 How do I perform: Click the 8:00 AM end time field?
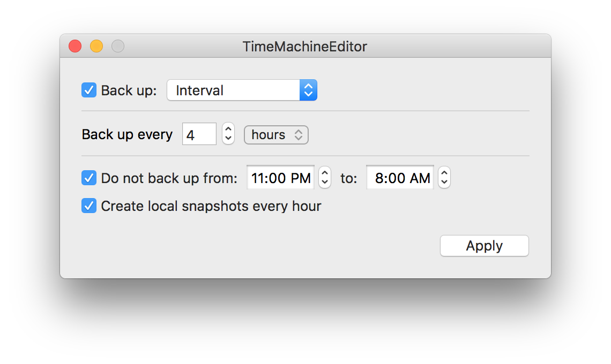tap(400, 178)
